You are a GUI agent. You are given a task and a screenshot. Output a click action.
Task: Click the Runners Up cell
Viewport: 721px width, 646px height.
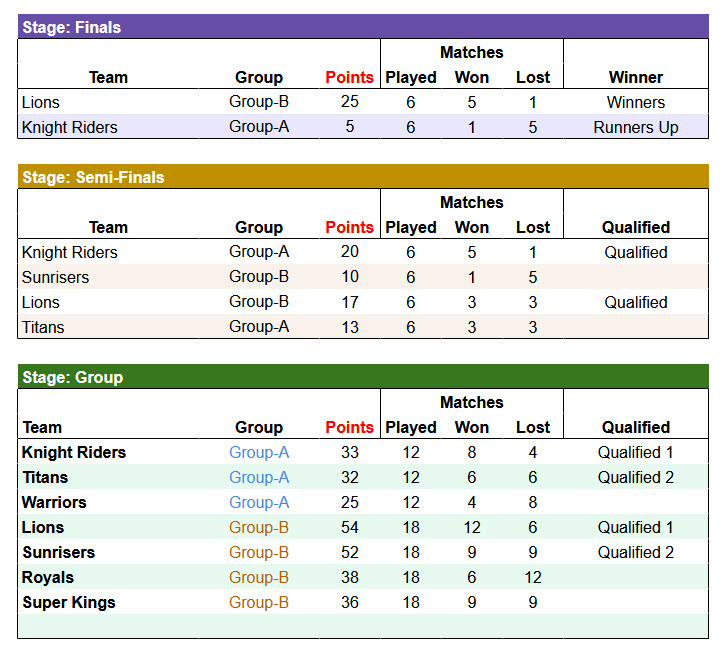[x=635, y=127]
